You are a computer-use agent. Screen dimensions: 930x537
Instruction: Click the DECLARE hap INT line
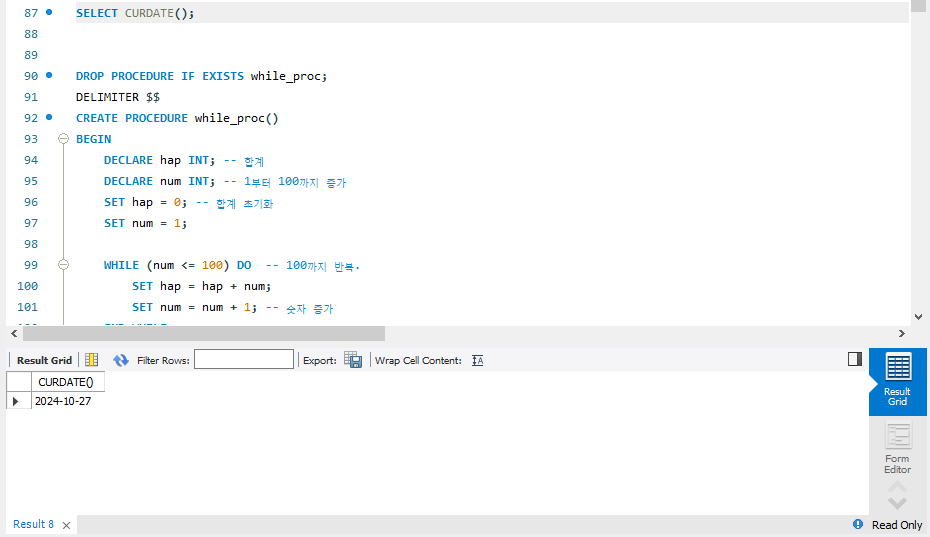tap(184, 160)
